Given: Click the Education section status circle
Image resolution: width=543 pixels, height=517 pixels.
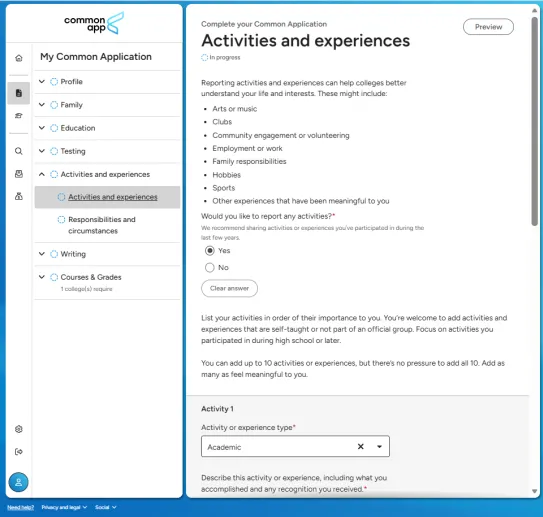Looking at the screenshot, I should coord(54,128).
